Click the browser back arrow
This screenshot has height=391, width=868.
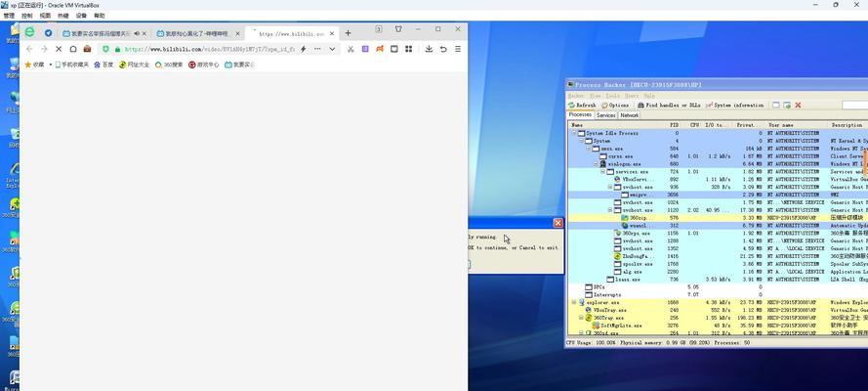30,49
